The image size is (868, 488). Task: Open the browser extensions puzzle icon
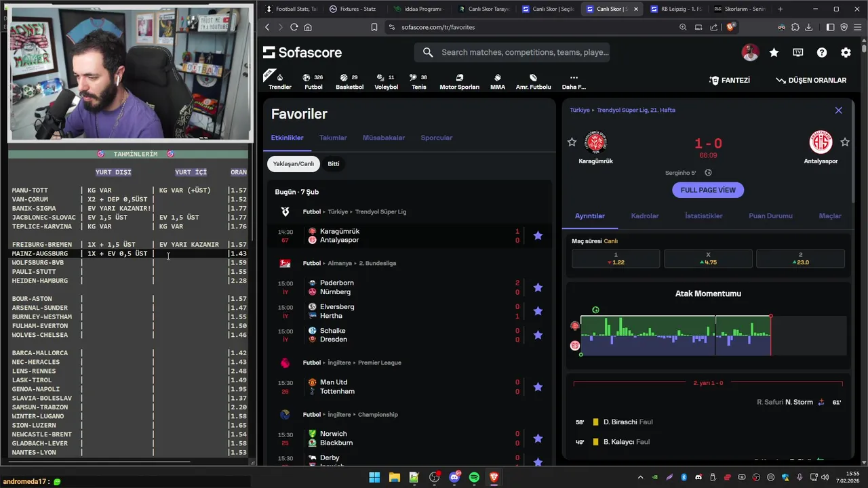point(795,27)
